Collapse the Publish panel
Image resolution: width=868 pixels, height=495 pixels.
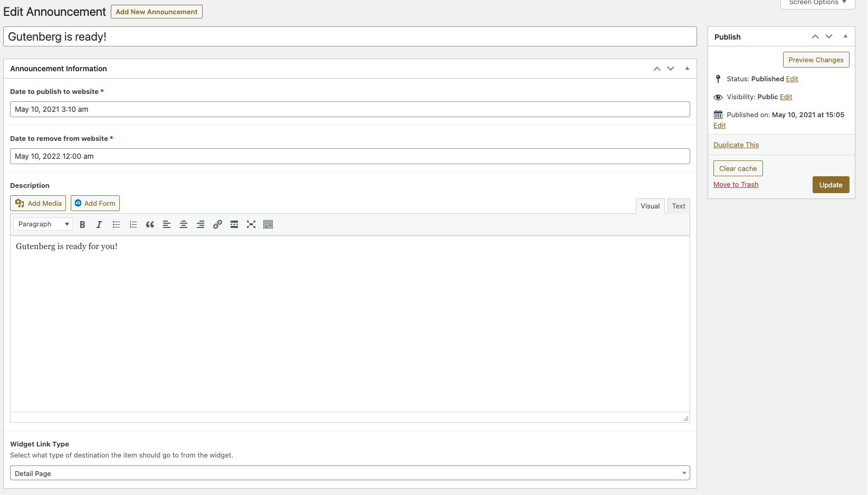pyautogui.click(x=845, y=36)
